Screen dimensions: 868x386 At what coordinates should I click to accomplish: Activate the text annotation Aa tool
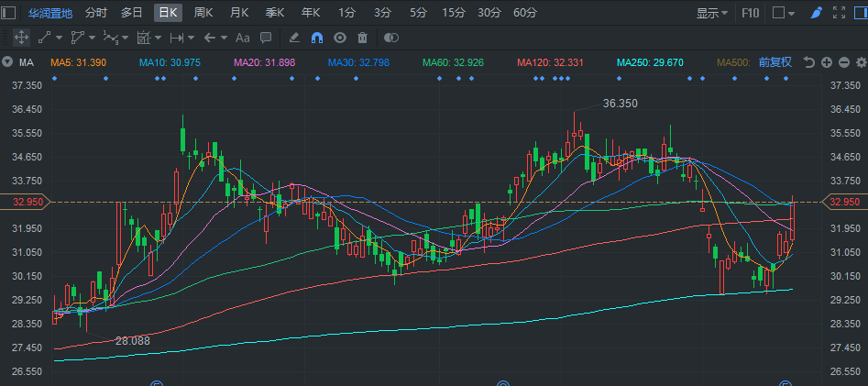(x=243, y=38)
